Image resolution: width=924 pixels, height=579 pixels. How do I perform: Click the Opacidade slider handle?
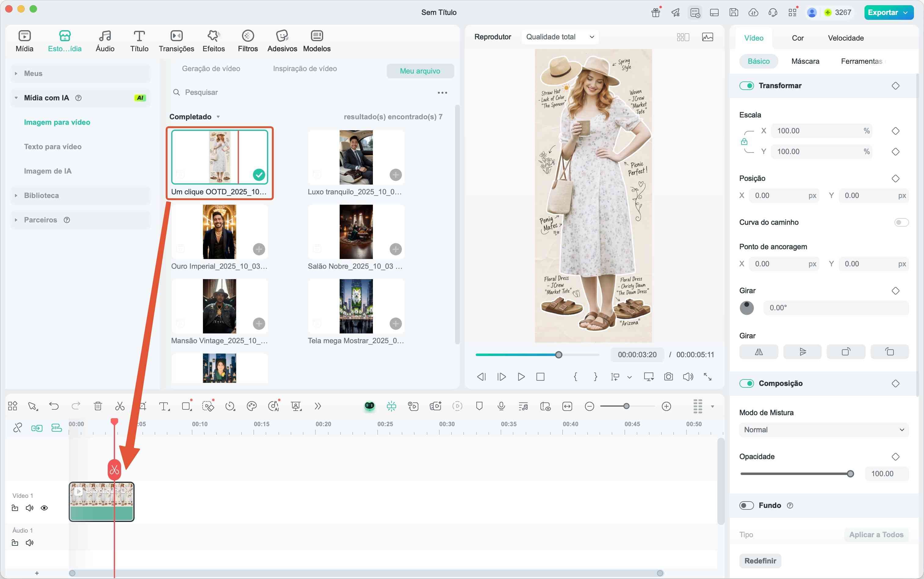pos(850,474)
